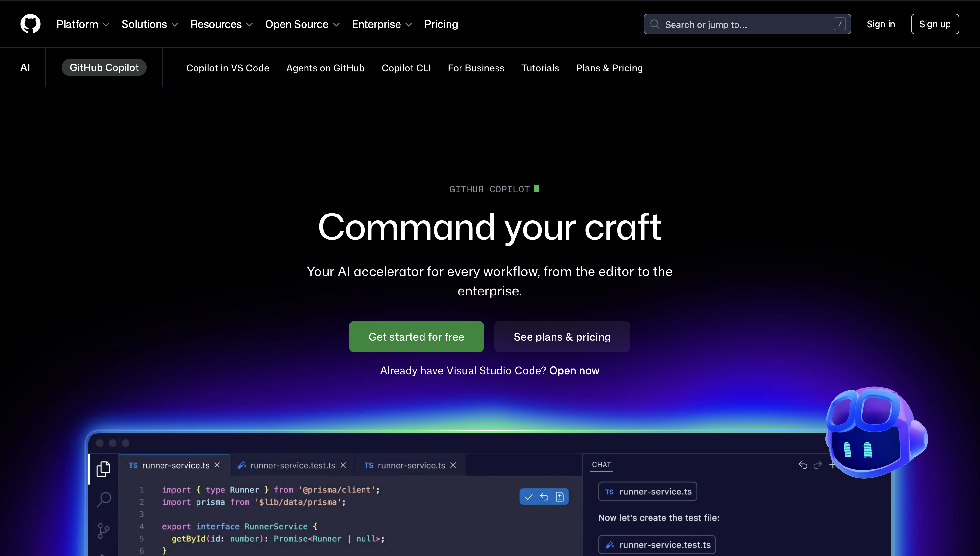This screenshot has height=556, width=980.
Task: Expand the Solutions dropdown menu
Action: (150, 24)
